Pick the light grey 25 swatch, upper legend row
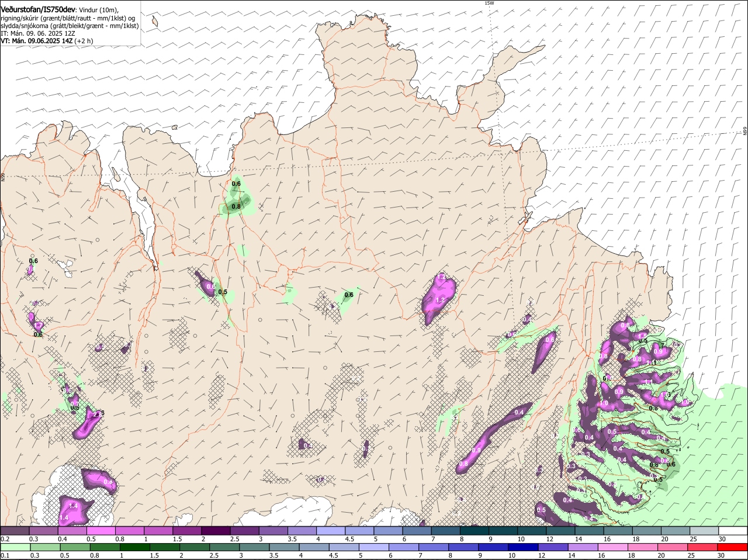The width and height of the screenshot is (748, 560). [704, 531]
